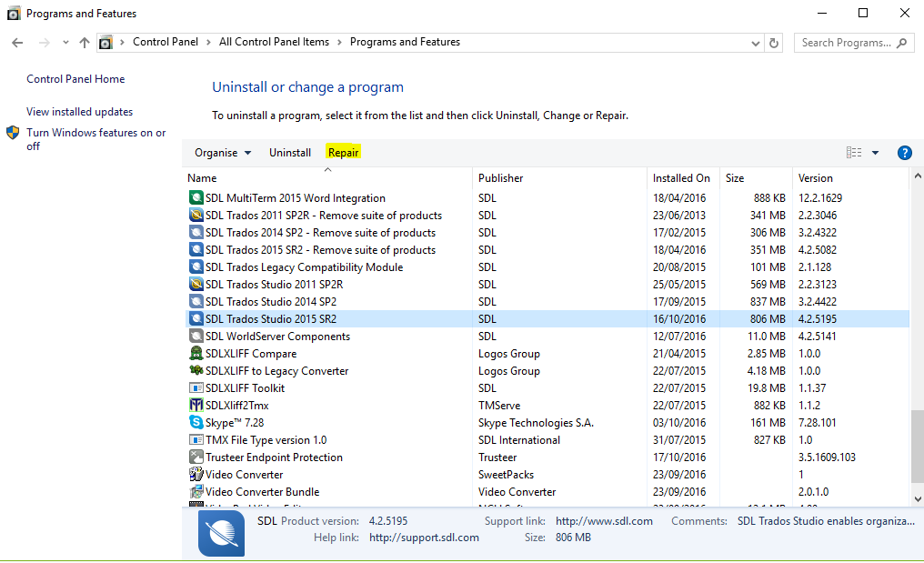Image resolution: width=924 pixels, height=563 pixels.
Task: Click the SDLXliff2Tmx program icon
Action: click(x=196, y=405)
